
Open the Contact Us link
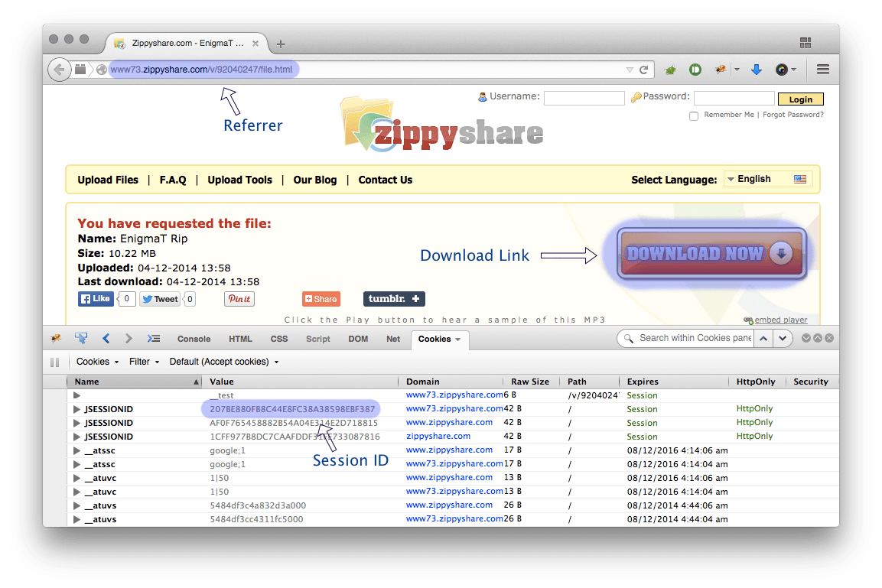tap(386, 180)
